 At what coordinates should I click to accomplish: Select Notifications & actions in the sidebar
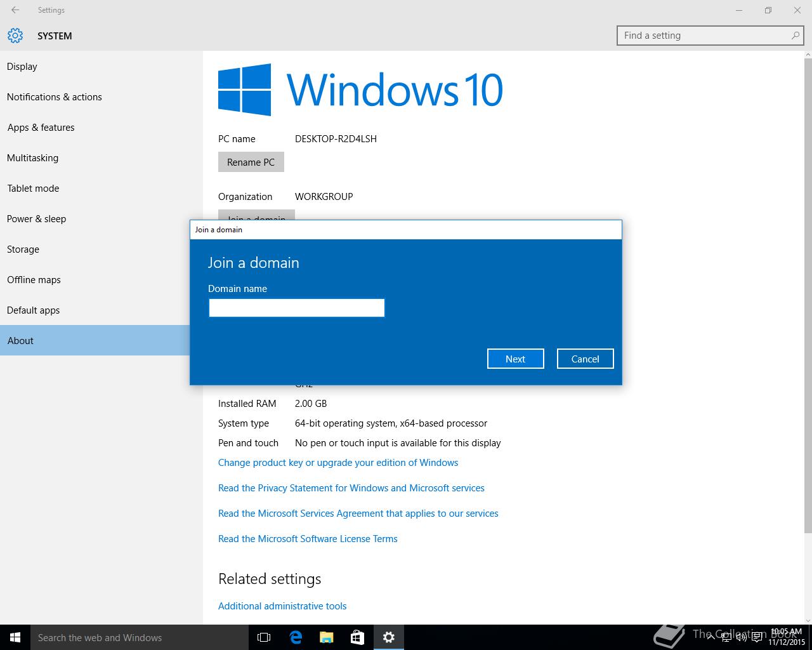(x=101, y=97)
